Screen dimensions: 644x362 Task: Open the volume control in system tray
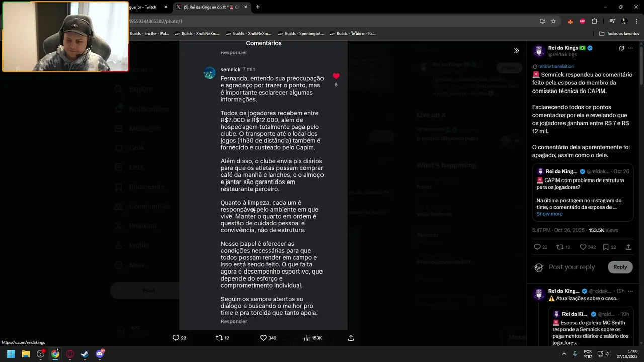[x=607, y=354]
